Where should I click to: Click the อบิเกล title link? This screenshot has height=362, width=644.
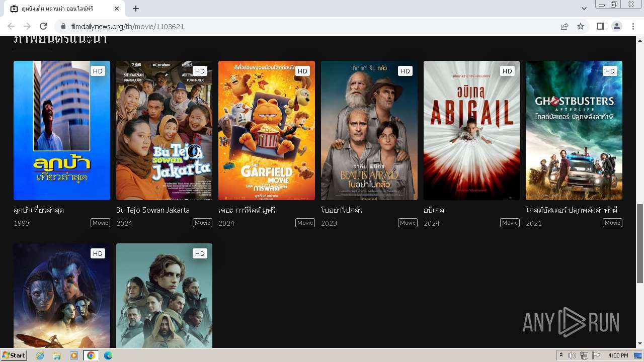(x=434, y=210)
